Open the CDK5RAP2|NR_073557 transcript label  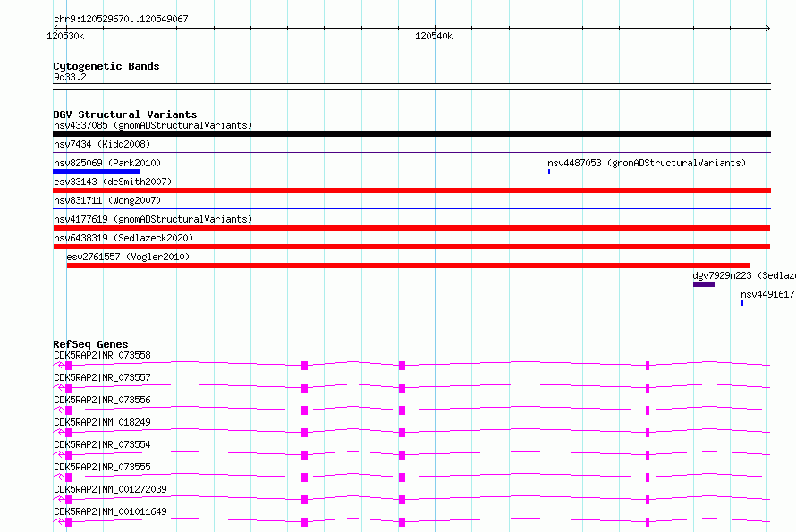(102, 377)
